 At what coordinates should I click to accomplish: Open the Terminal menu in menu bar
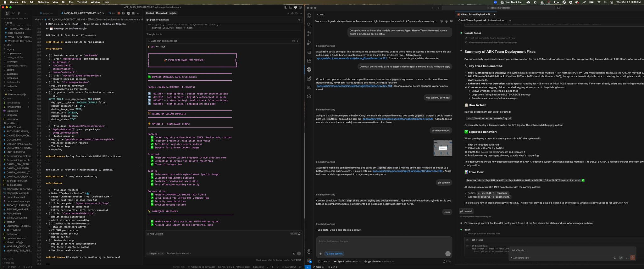pos(82,2)
